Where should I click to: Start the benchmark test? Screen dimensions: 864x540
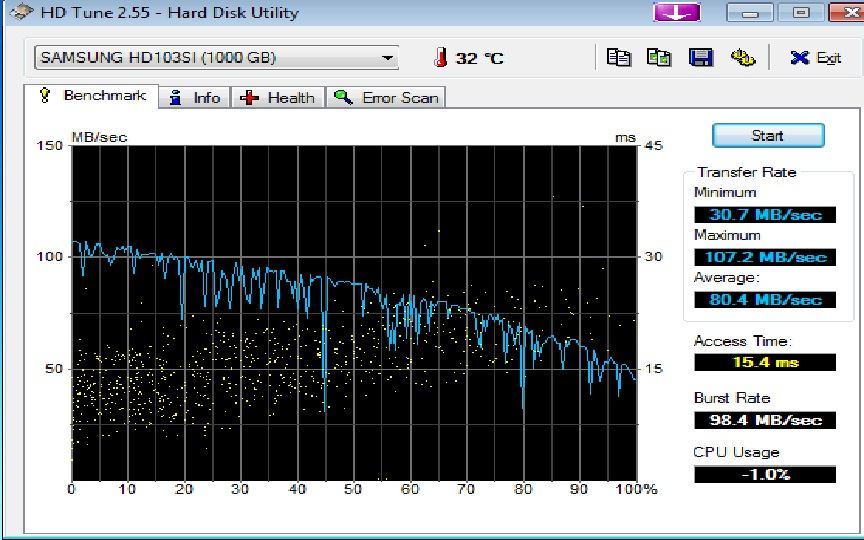pos(768,136)
